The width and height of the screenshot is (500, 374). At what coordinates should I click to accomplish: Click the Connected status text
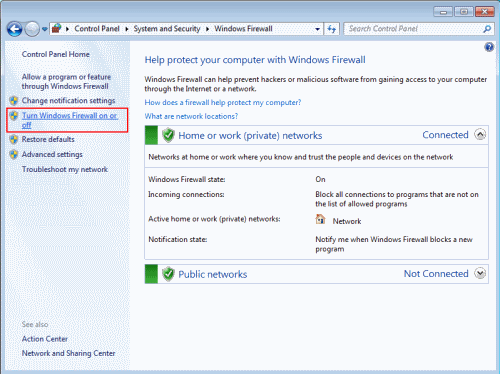pos(445,135)
